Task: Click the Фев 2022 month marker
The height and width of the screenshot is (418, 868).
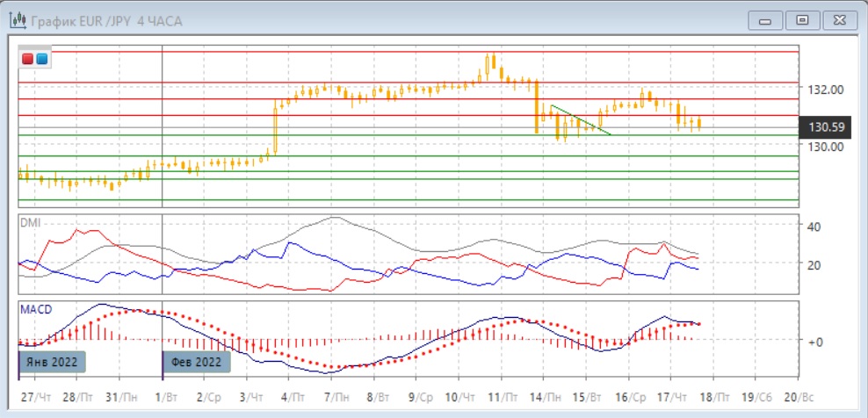Action: [x=197, y=361]
